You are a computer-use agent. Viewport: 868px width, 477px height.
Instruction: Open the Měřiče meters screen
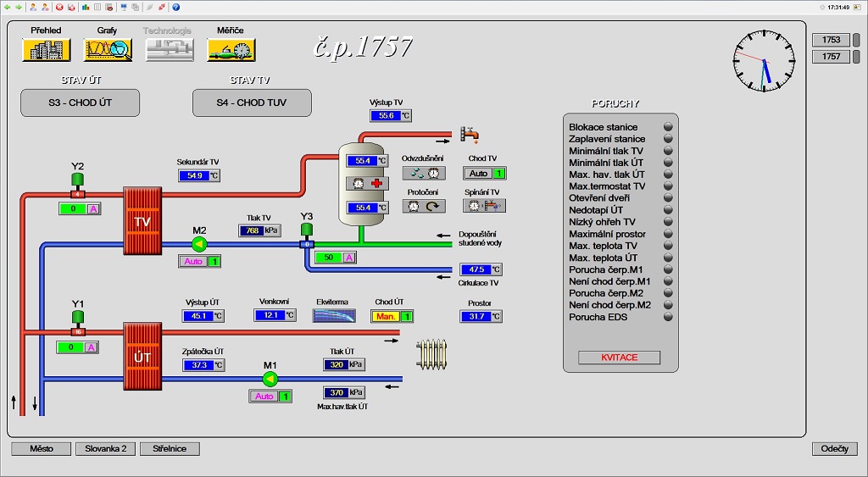[x=231, y=50]
